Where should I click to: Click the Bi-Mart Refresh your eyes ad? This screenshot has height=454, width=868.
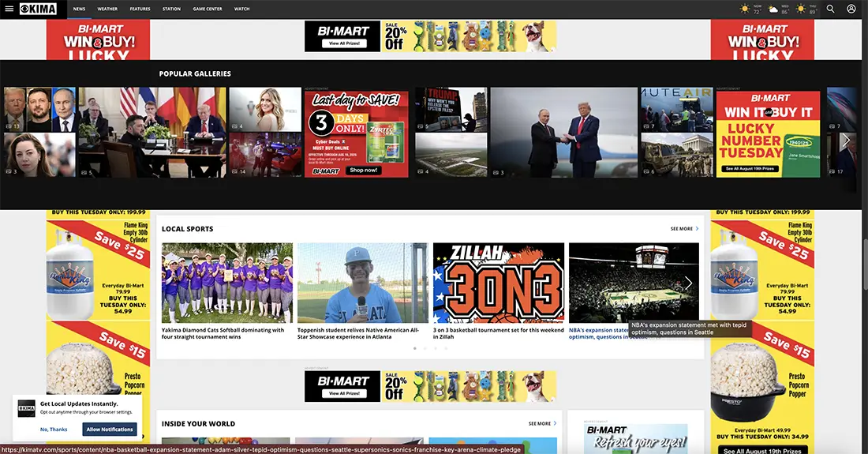(636, 438)
